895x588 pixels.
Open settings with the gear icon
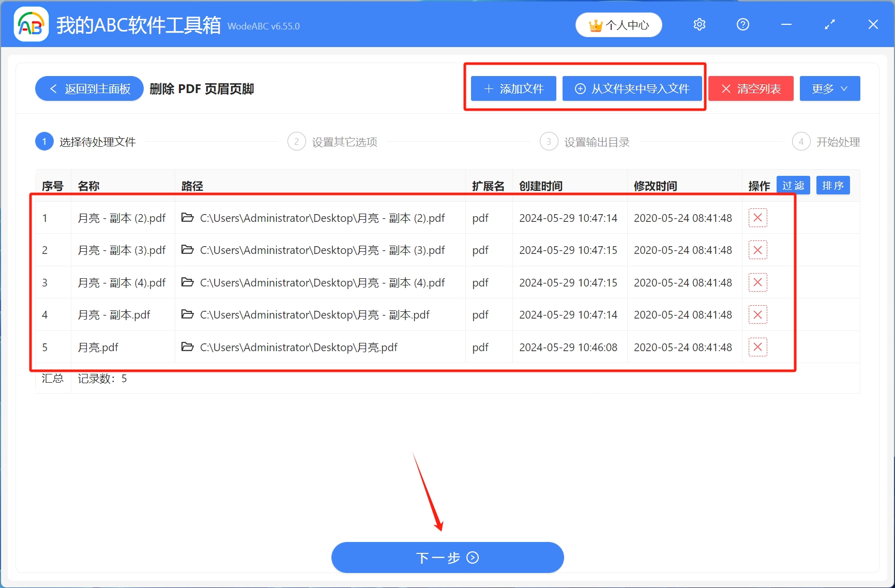pyautogui.click(x=699, y=24)
